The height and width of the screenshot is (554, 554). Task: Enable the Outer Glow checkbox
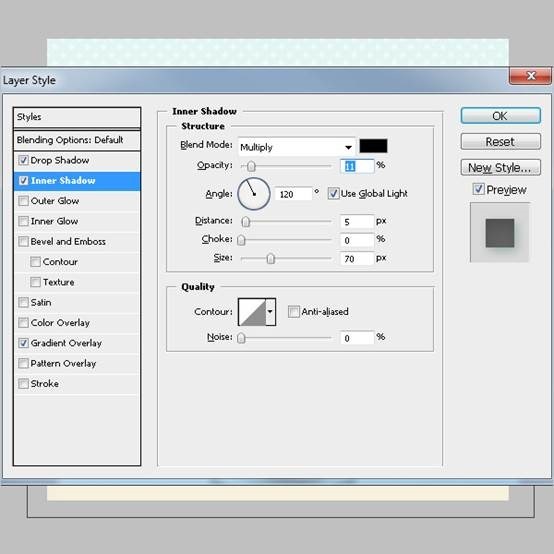point(23,201)
